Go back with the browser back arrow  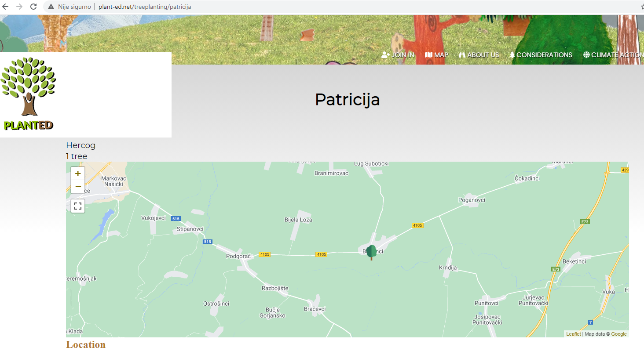coord(6,7)
